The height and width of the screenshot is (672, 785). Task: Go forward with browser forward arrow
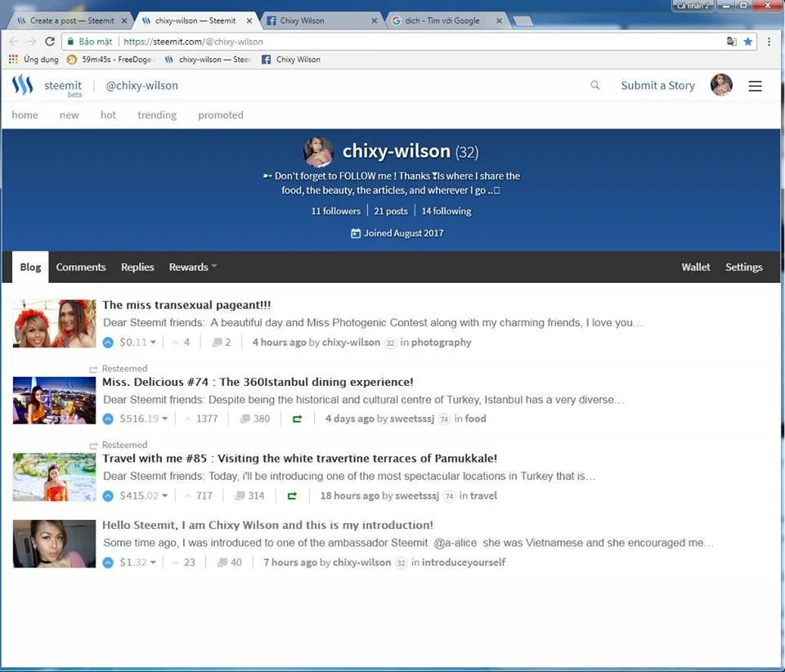(x=32, y=42)
